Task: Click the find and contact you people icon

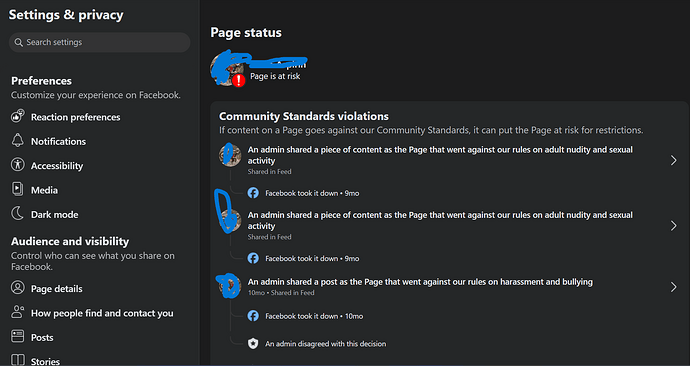Action: pyautogui.click(x=18, y=312)
